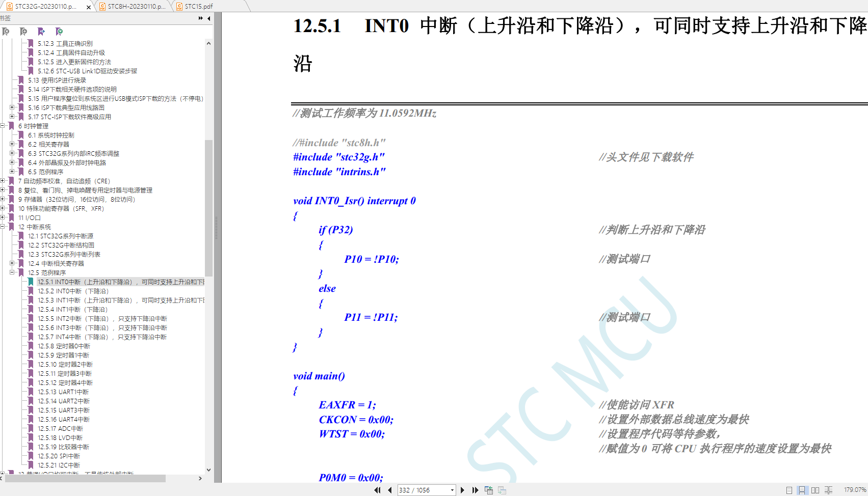Click the go-to-bookmark arrow icon
Screen dimensions: 868x496
click(41, 32)
